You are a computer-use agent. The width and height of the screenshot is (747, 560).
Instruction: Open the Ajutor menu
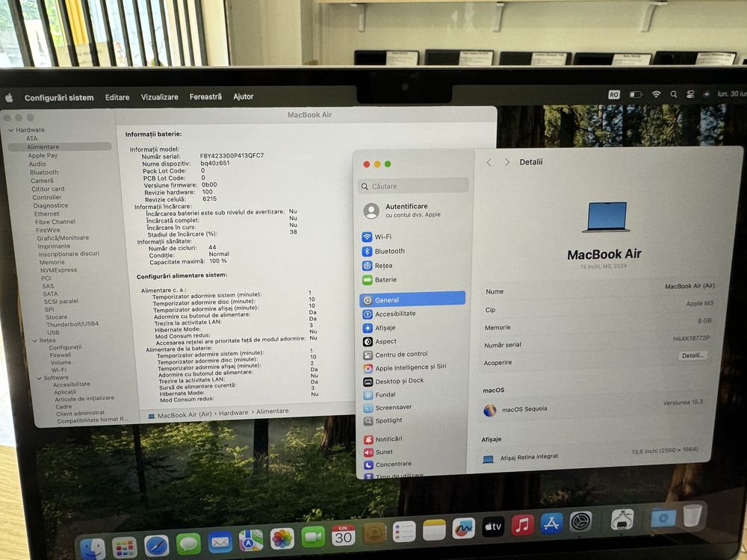243,96
